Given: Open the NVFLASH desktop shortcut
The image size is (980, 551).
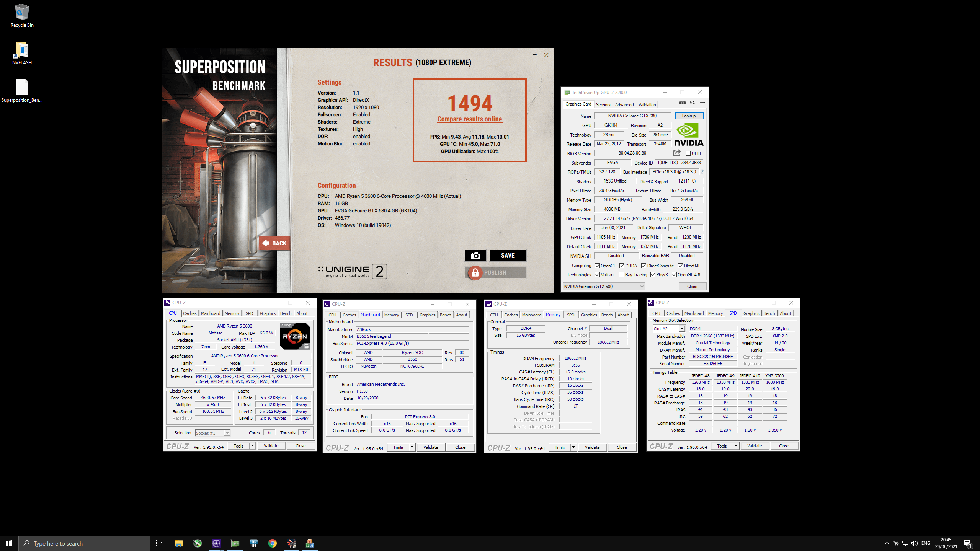Looking at the screenshot, I should [x=22, y=53].
